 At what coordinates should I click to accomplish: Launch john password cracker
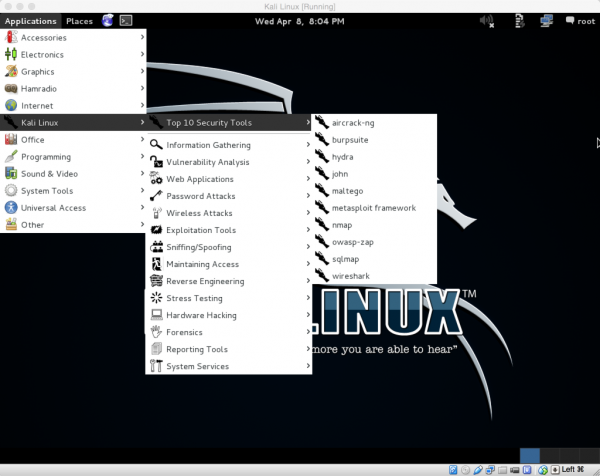tap(375, 174)
